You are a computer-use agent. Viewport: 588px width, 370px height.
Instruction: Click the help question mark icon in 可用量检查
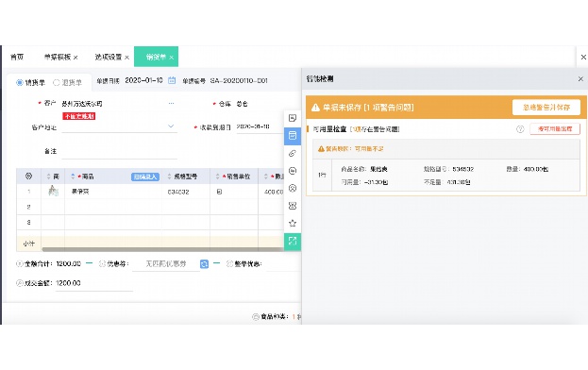520,129
